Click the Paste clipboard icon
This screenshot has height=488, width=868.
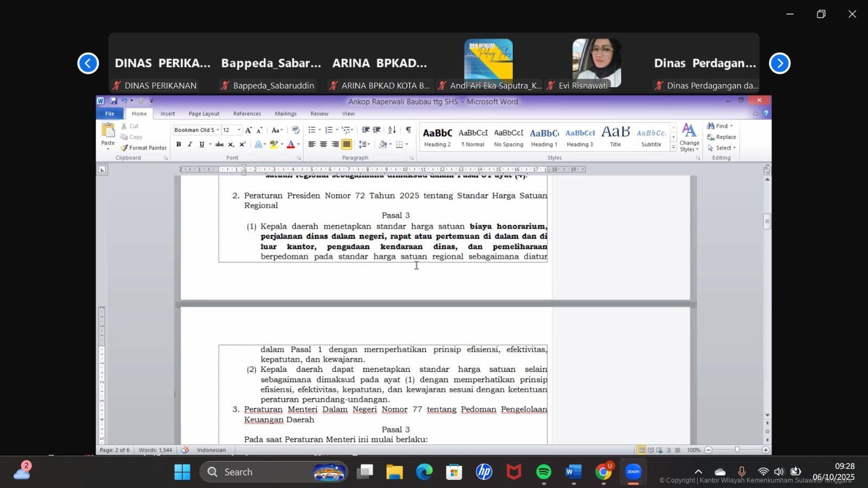108,132
